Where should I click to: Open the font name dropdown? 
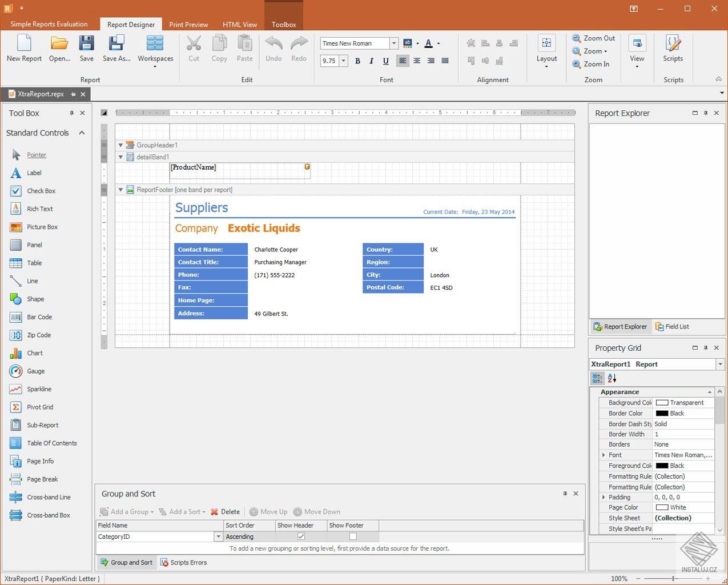coord(393,43)
